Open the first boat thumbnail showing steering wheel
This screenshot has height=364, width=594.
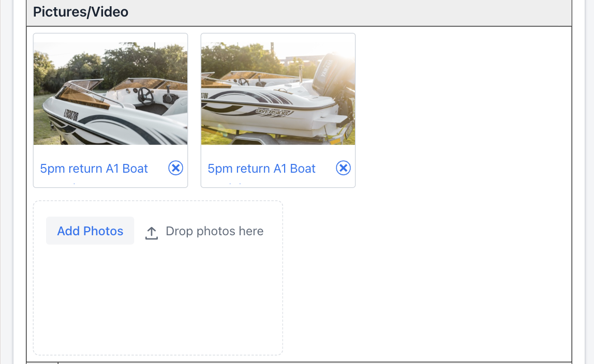coord(111,94)
